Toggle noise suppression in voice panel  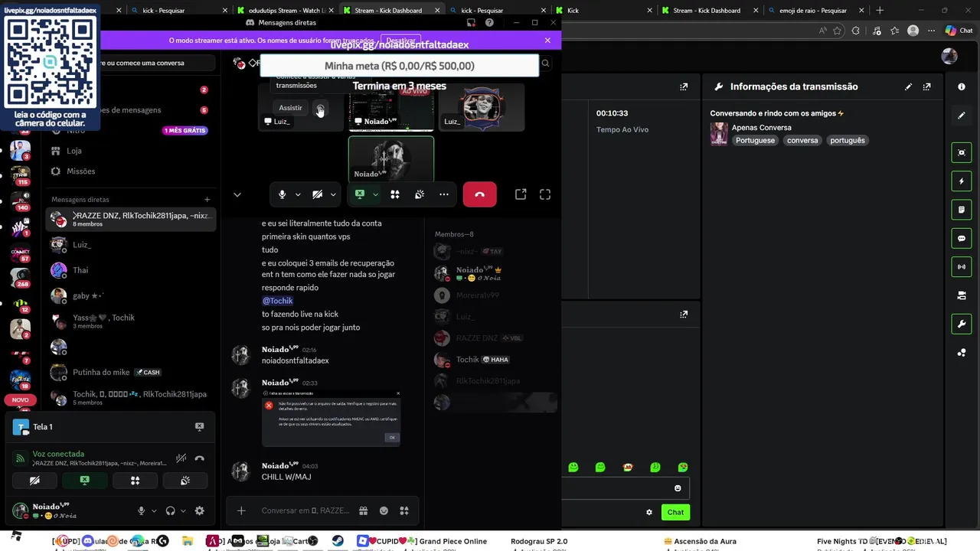[x=181, y=458]
